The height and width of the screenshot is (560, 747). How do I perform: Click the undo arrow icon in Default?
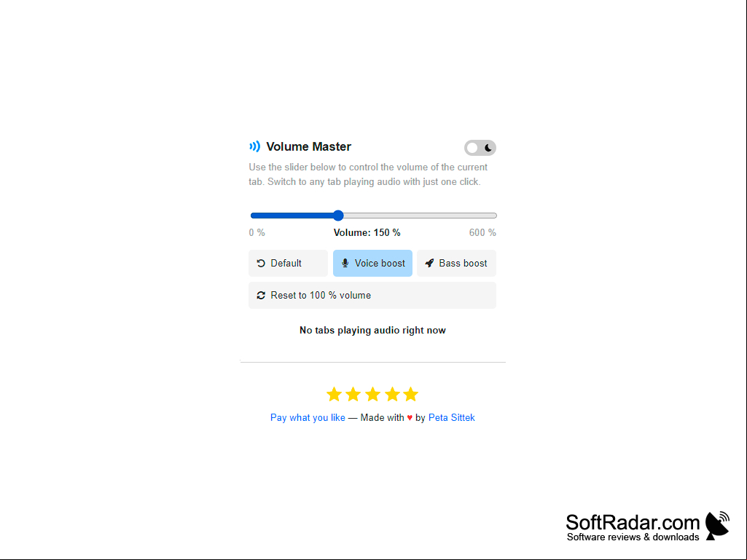261,264
